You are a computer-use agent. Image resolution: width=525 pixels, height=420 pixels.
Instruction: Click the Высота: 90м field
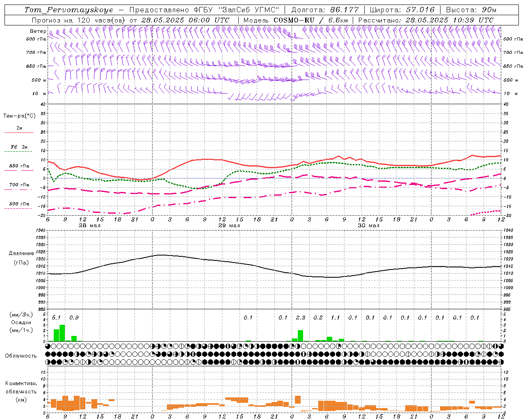471,10
